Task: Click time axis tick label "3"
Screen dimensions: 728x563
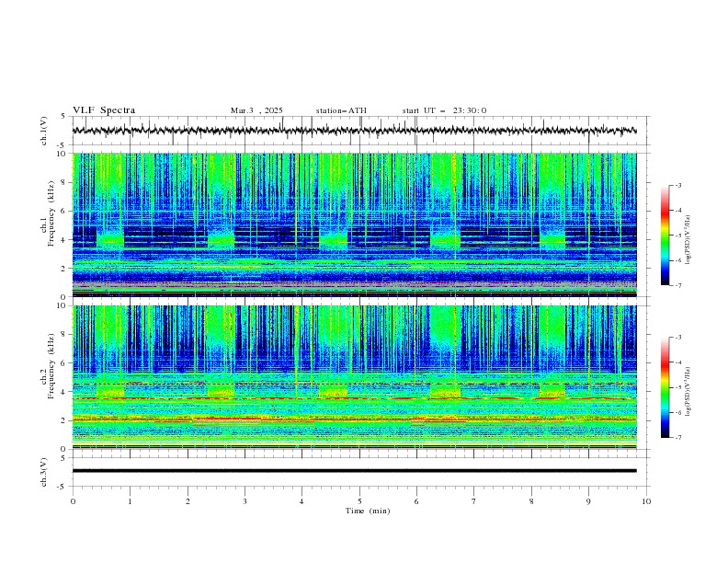Action: (245, 501)
